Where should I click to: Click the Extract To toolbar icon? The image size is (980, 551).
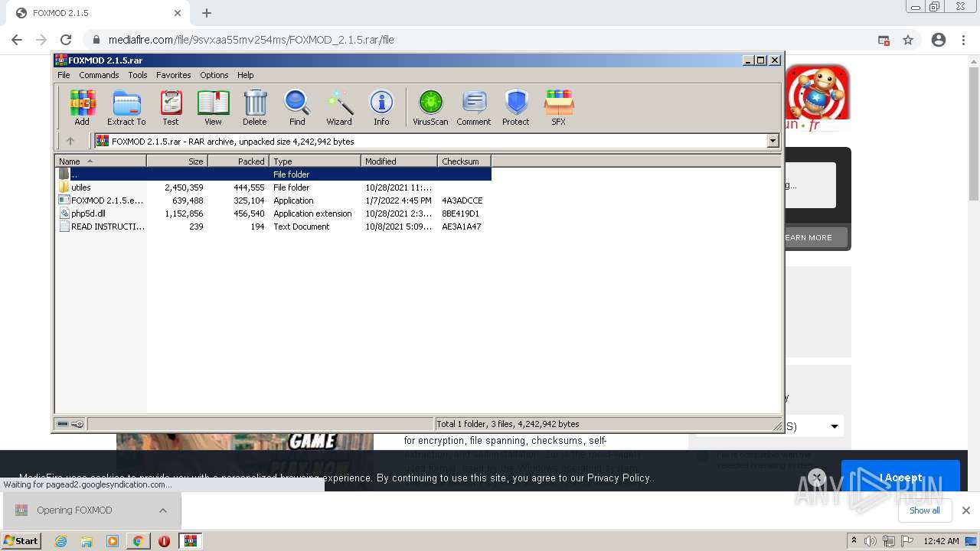(126, 107)
